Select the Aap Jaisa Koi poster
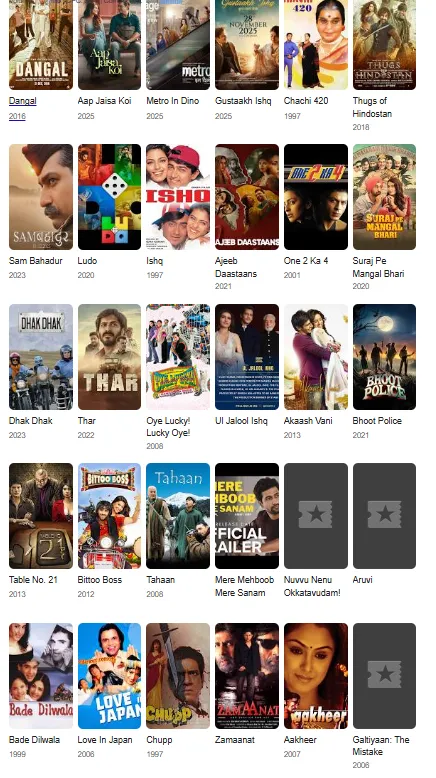436x778 pixels. tap(109, 45)
